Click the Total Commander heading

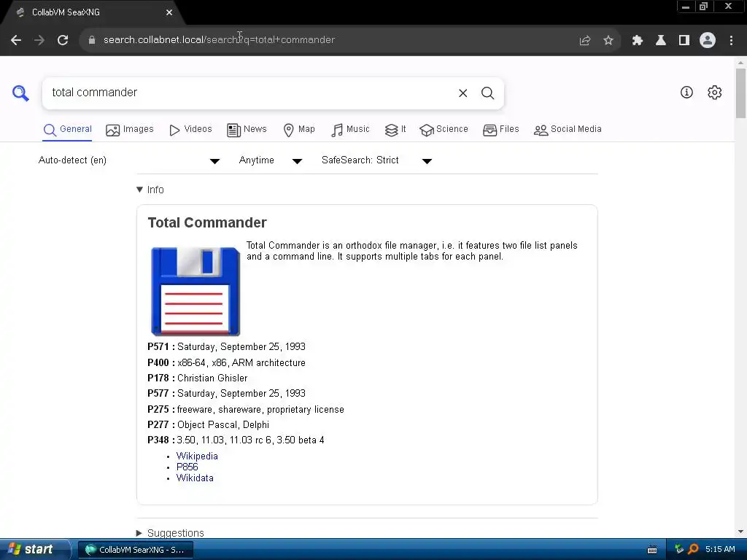207,222
